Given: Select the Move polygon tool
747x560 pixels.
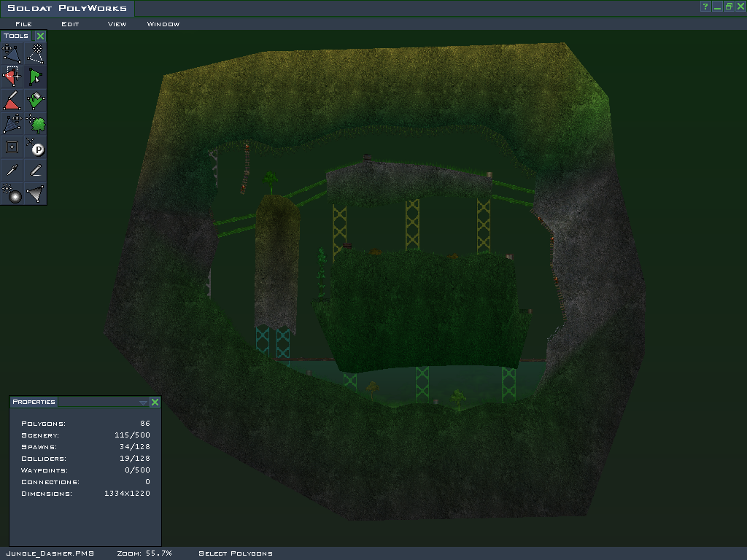Looking at the screenshot, I should [12, 53].
